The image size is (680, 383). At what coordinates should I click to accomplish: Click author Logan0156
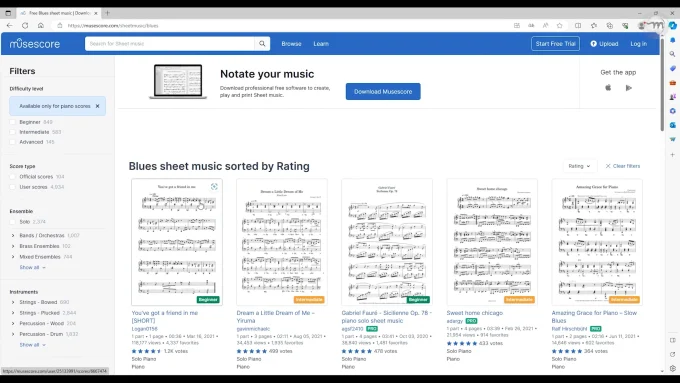[144, 329]
